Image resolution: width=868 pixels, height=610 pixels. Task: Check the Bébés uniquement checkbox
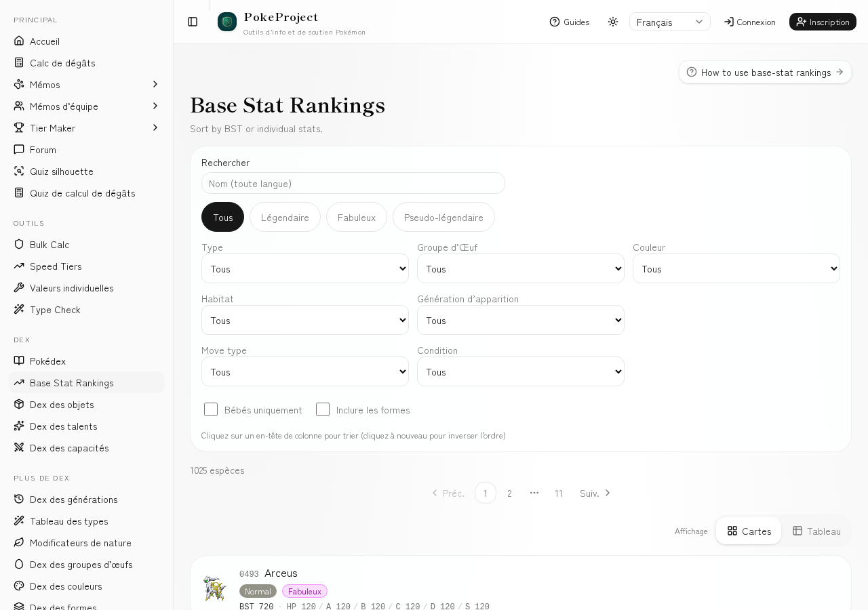pos(211,409)
